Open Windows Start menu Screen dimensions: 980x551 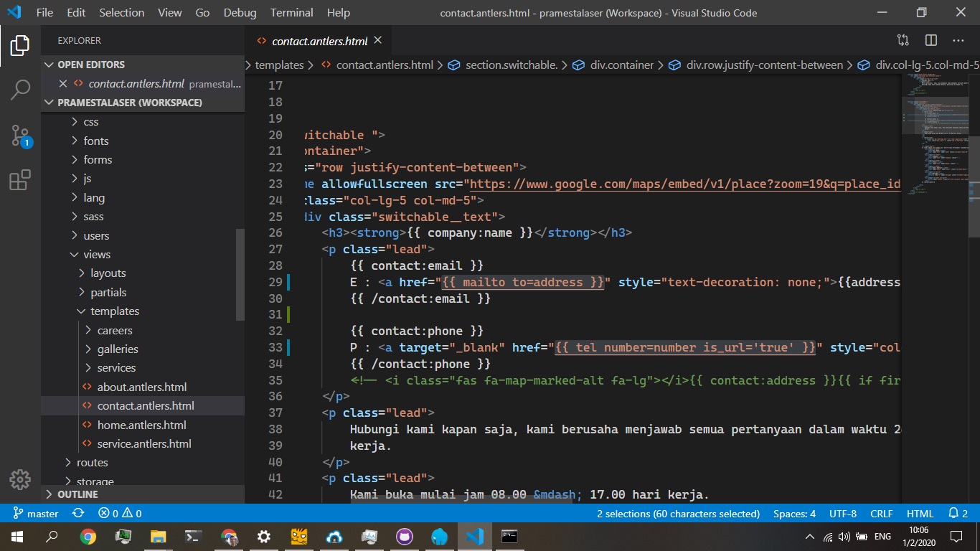17,537
